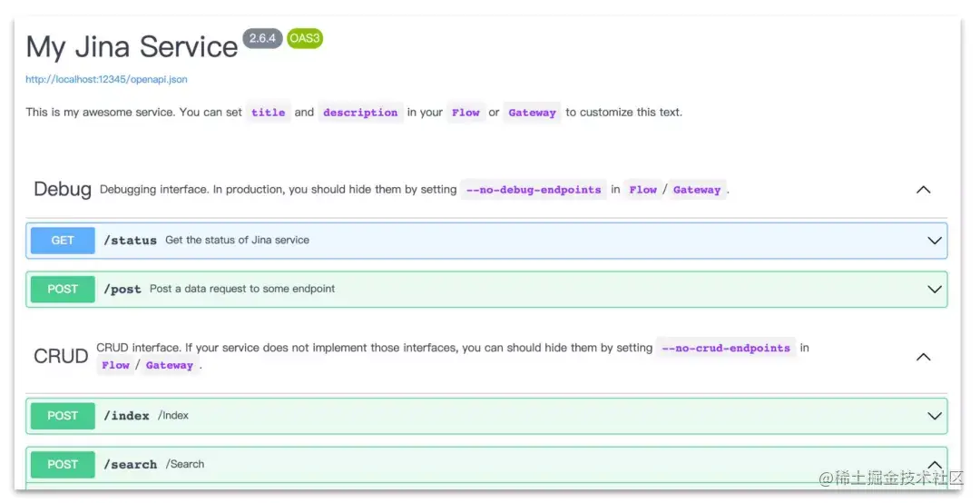Click the /search endpoint path
The width and height of the screenshot is (980, 503).
click(130, 464)
